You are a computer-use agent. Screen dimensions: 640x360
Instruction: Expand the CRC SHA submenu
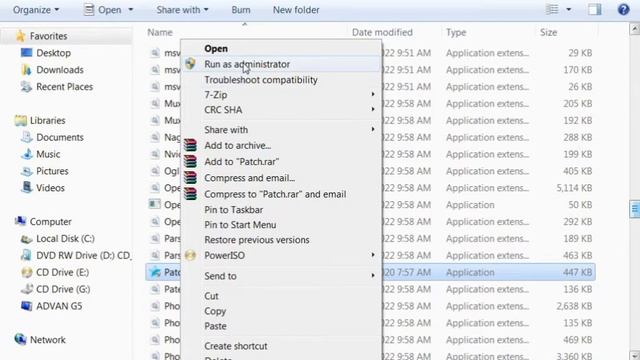[281, 110]
